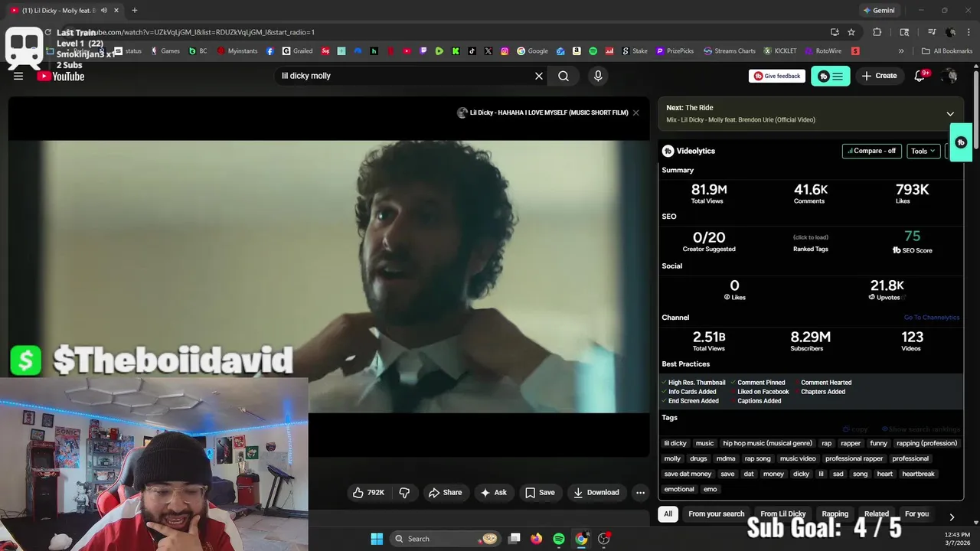Run search with the magnifier button
The height and width of the screenshot is (551, 980).
tap(563, 76)
